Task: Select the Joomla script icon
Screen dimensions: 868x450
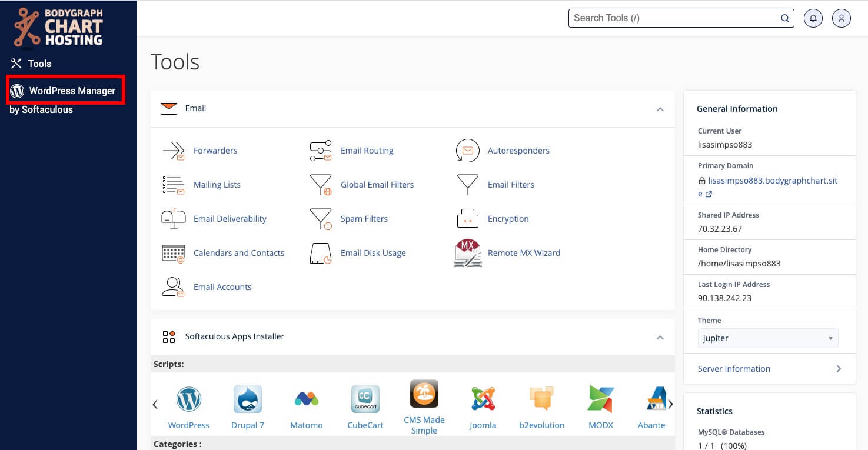Action: coord(483,399)
